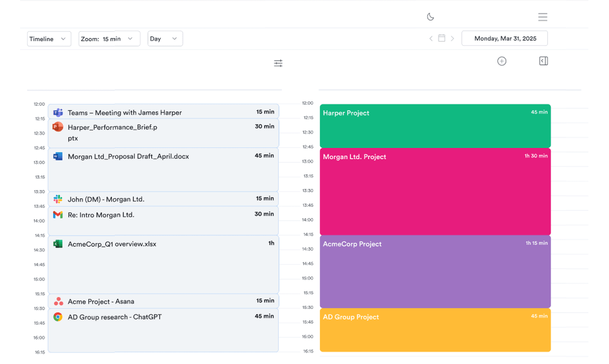Open the hamburger menu

tap(542, 17)
